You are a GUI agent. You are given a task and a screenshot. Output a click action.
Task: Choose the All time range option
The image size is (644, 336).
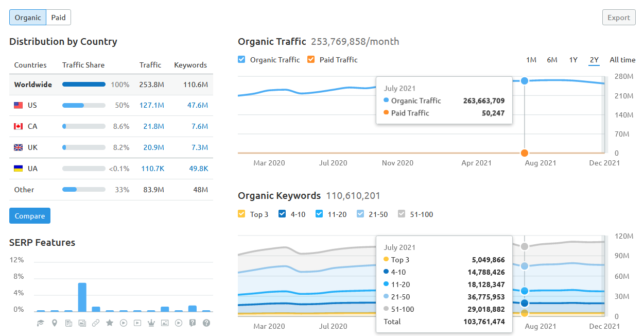(622, 60)
